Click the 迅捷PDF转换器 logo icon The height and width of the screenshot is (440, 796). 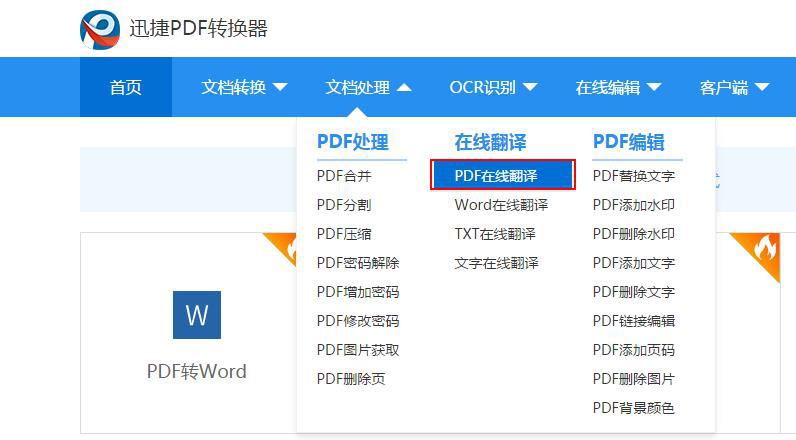pyautogui.click(x=100, y=30)
